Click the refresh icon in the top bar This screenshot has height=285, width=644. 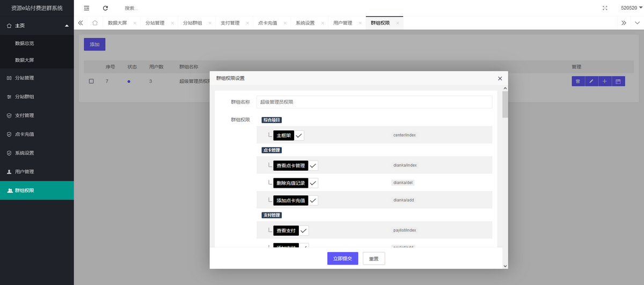pos(105,8)
